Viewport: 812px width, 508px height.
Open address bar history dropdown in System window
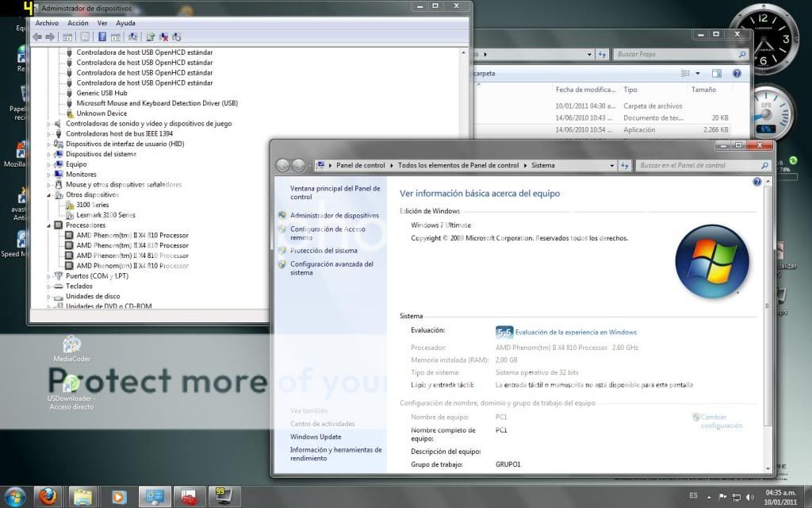pos(612,165)
